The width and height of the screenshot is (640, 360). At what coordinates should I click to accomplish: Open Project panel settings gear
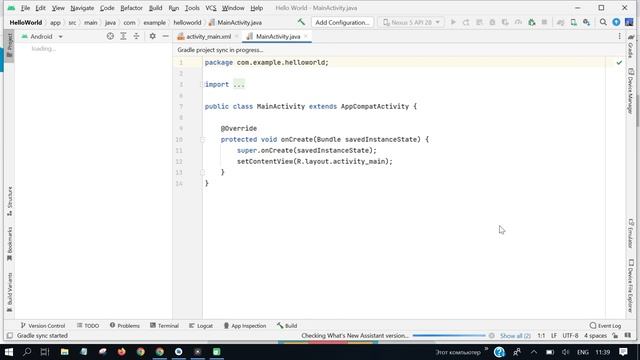(152, 36)
